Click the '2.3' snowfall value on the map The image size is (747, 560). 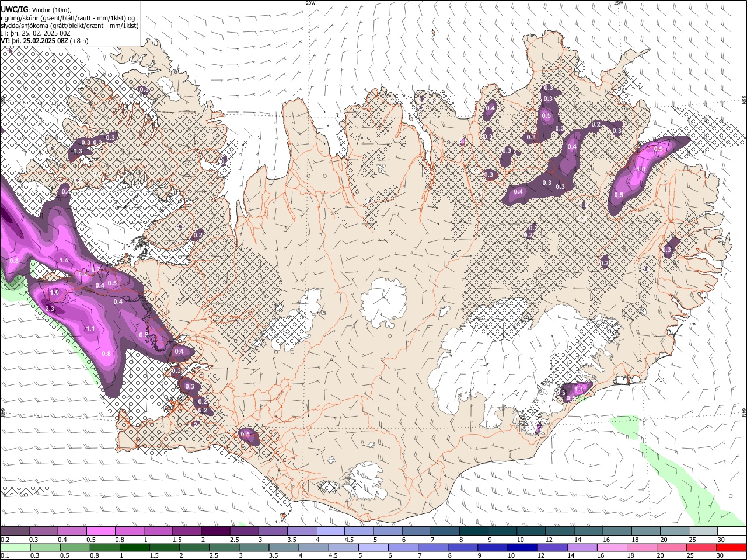click(x=50, y=309)
